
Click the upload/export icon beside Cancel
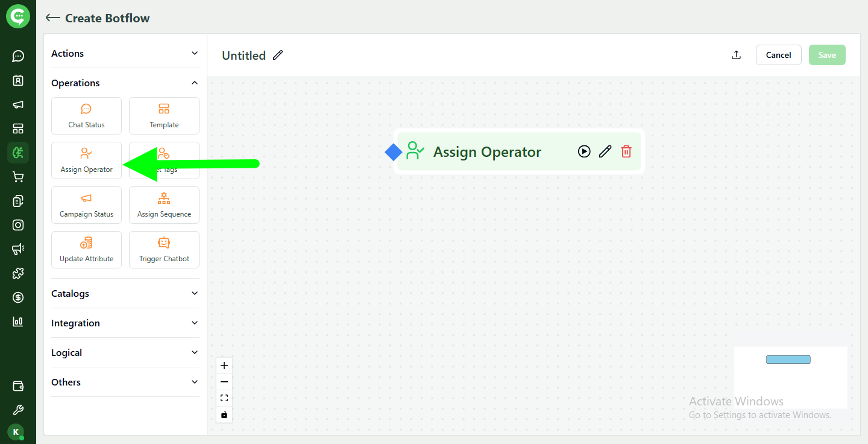click(736, 54)
